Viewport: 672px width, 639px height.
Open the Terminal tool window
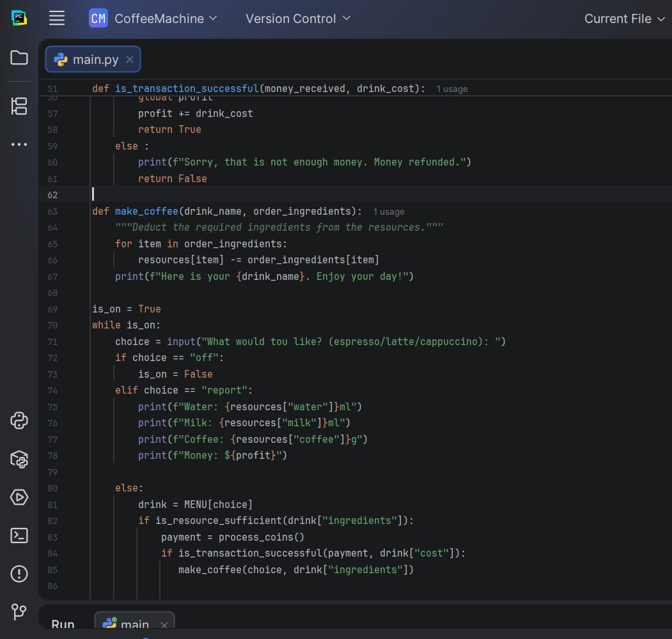point(19,535)
